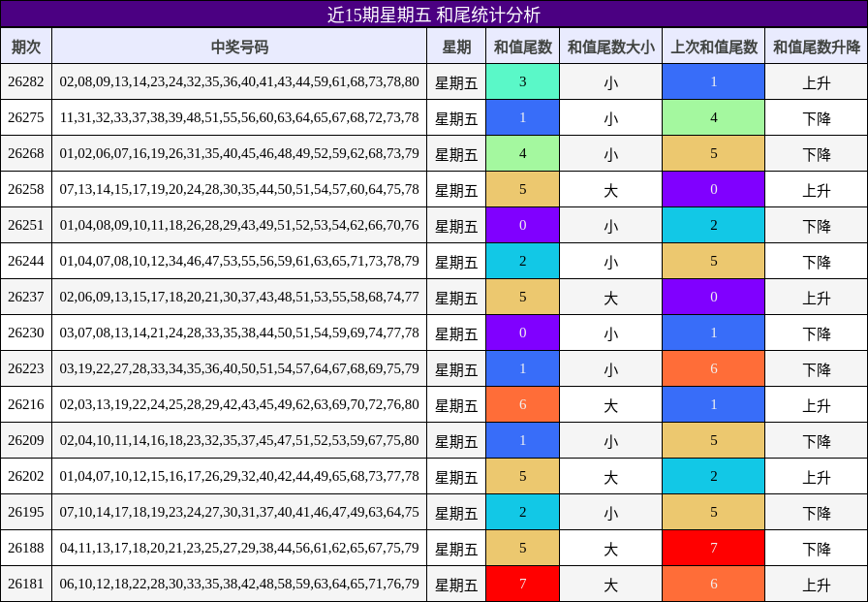Viewport: 868px width, 602px height.
Task: Pick period number 26244
Action: pos(26,261)
